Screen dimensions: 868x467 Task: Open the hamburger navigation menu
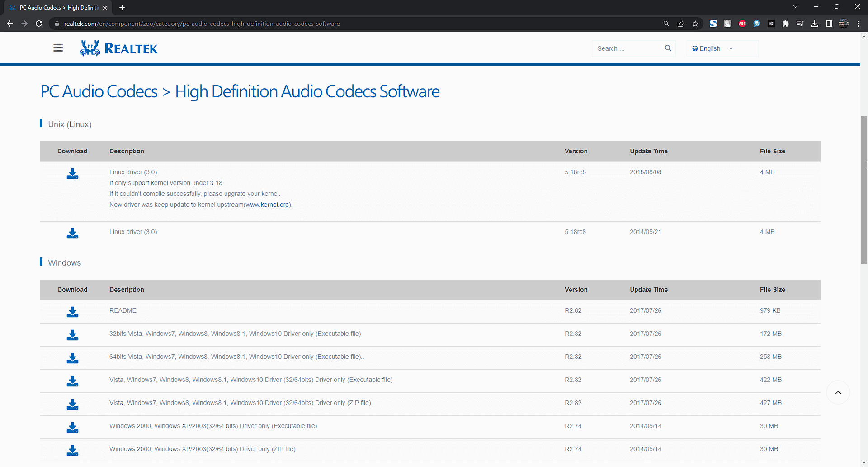point(58,48)
